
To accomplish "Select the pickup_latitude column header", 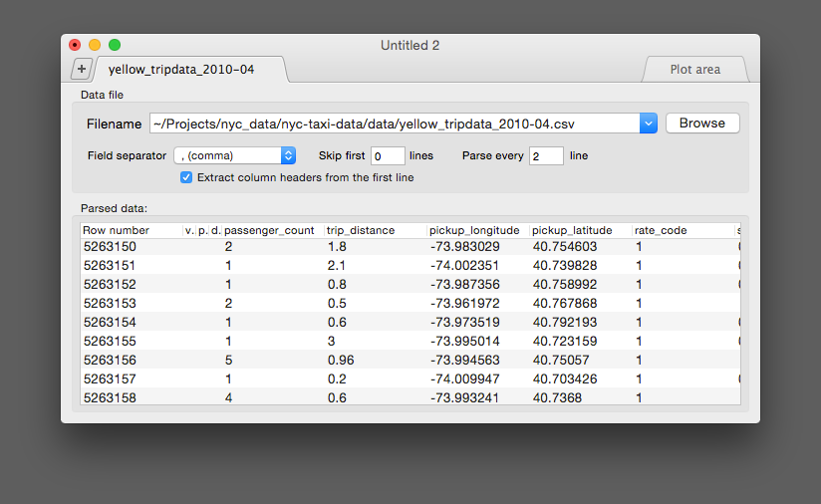I will 579,230.
